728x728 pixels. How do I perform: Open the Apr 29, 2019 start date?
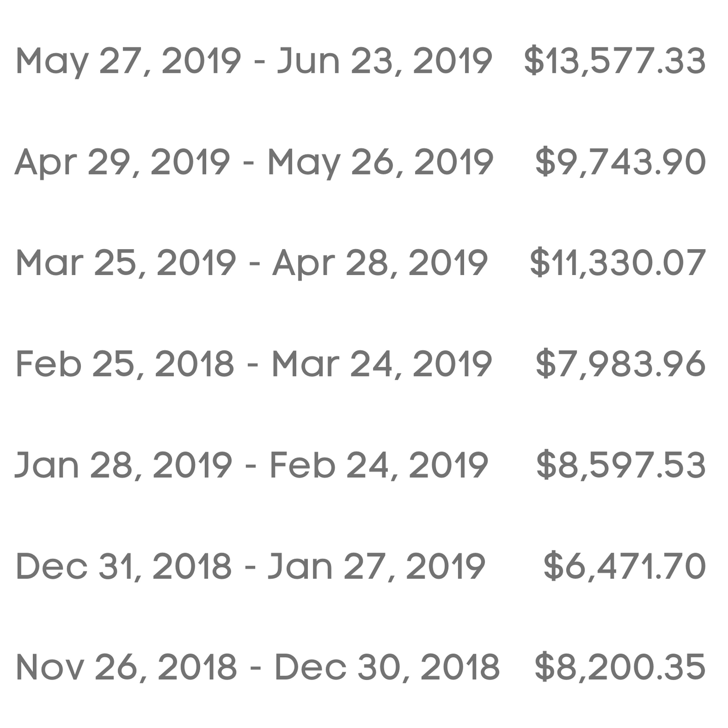[x=122, y=162]
